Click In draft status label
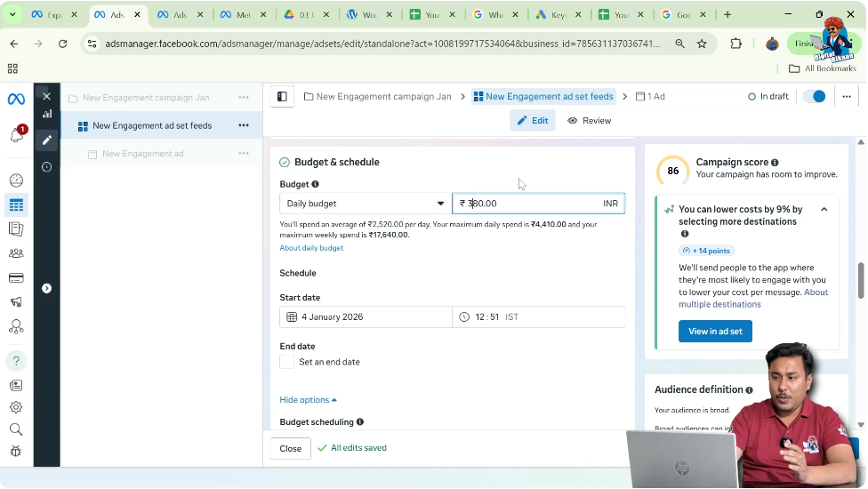868x489 pixels. [x=768, y=96]
